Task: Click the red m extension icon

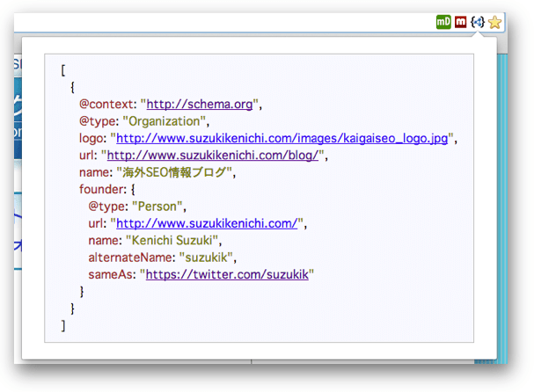Action: tap(460, 22)
